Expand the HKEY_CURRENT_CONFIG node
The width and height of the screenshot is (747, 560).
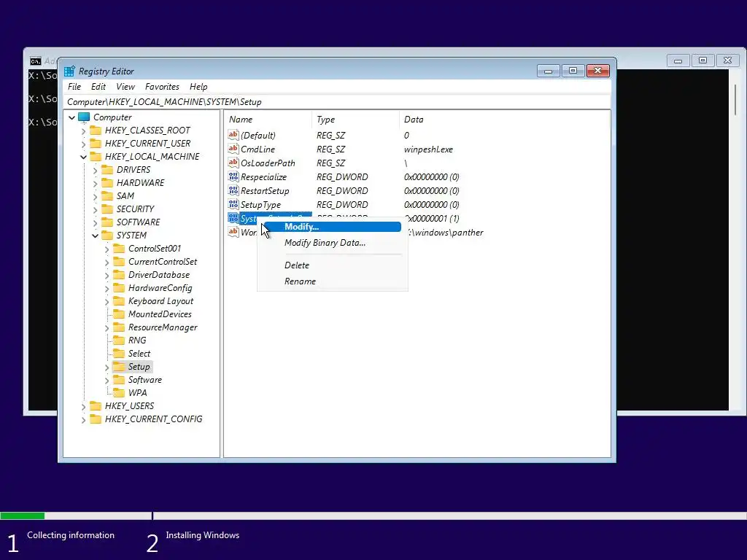click(x=84, y=419)
